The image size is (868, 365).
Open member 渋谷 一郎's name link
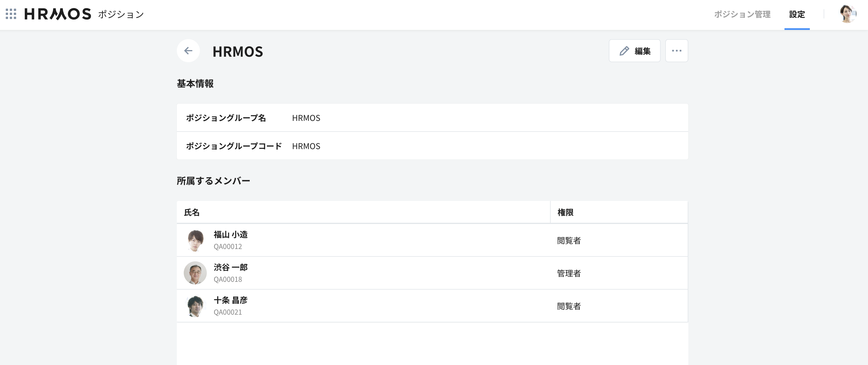[x=230, y=267]
